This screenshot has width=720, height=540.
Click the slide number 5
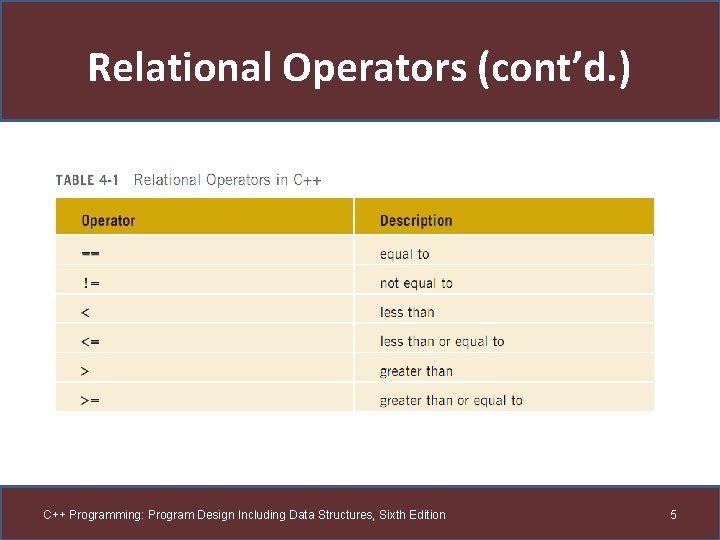point(673,514)
